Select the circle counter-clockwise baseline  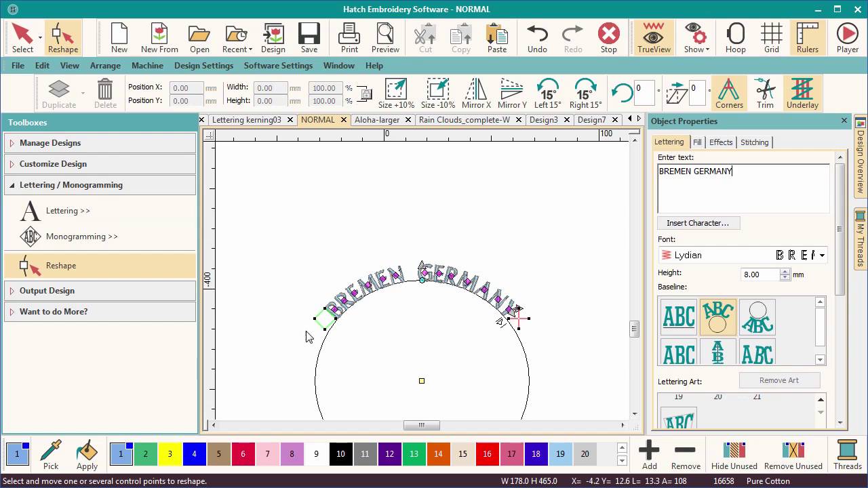pyautogui.click(x=757, y=317)
